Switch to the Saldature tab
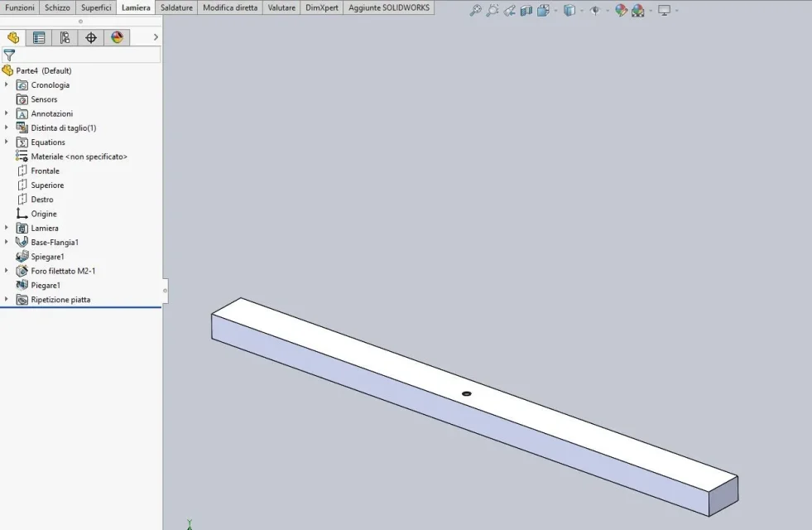Viewport: 812px width, 530px height. click(x=176, y=7)
